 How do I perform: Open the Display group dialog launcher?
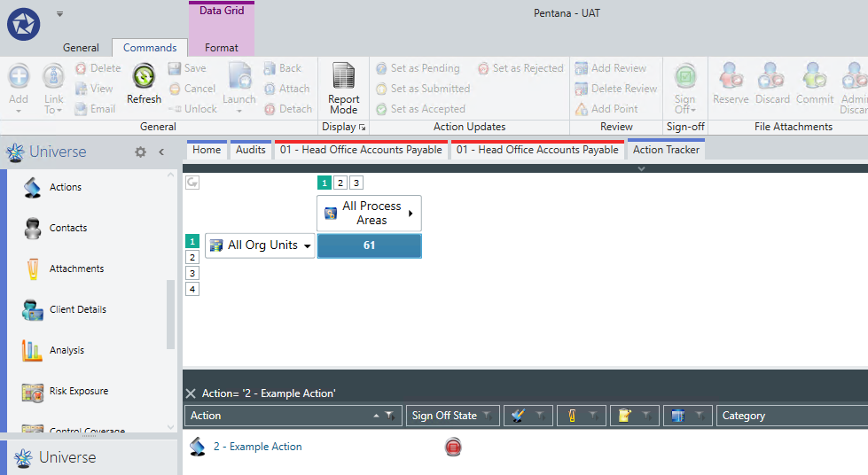tap(362, 128)
